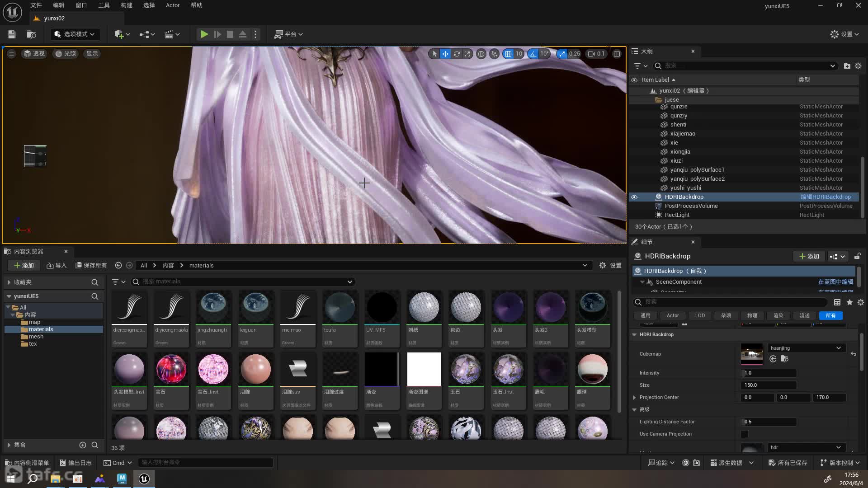The width and height of the screenshot is (868, 488).
Task: Open the 工具 Tools menu
Action: (104, 5)
